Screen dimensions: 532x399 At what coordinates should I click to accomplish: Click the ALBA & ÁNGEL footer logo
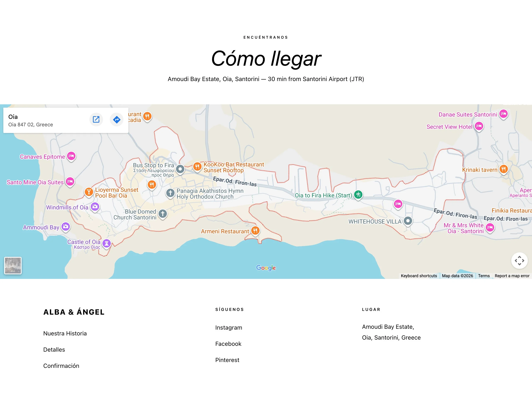[74, 312]
